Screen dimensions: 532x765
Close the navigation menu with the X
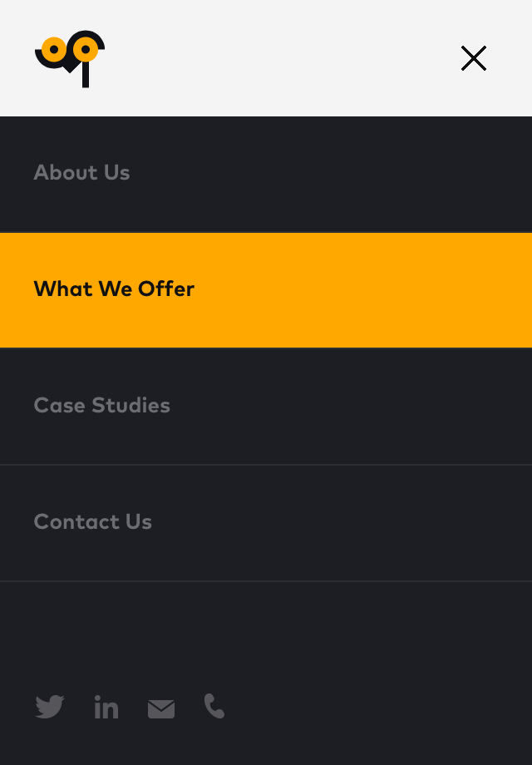click(474, 58)
